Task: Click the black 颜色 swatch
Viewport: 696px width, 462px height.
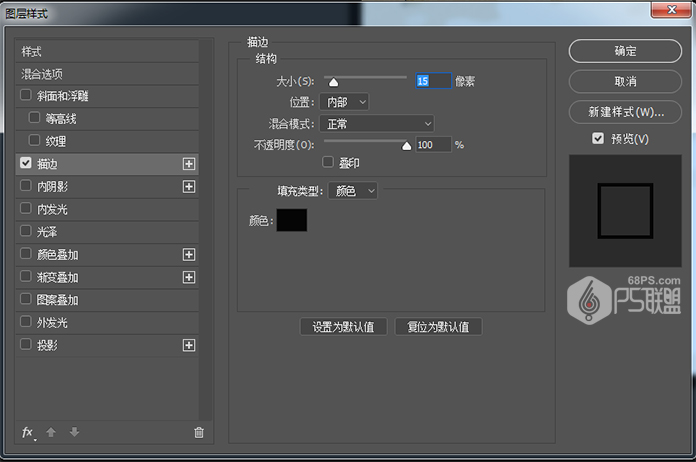Action: coord(292,220)
